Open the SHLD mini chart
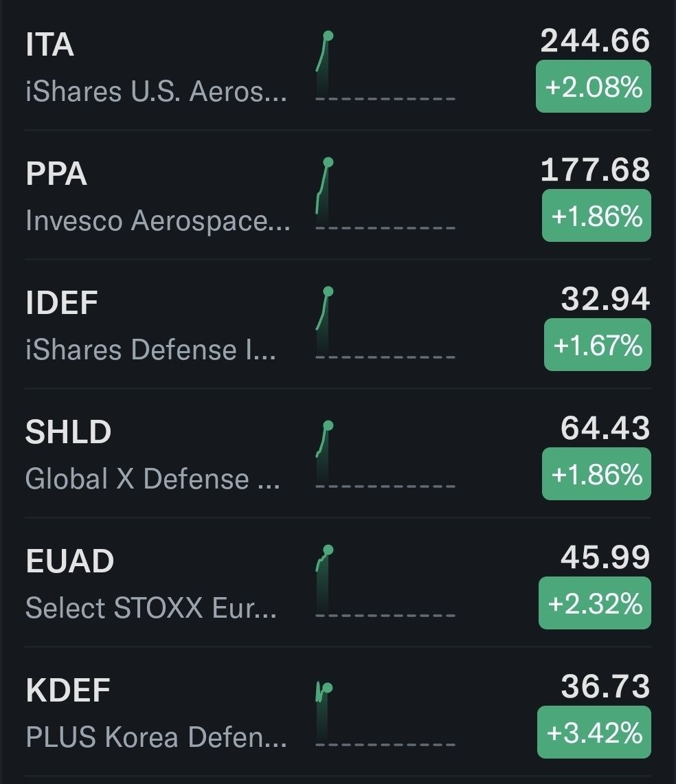 coord(385,453)
